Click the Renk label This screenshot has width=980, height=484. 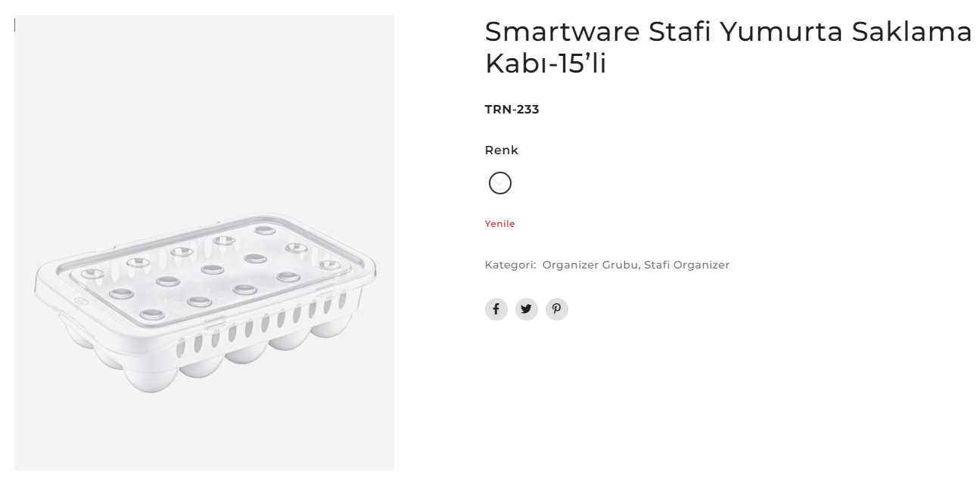coord(501,150)
